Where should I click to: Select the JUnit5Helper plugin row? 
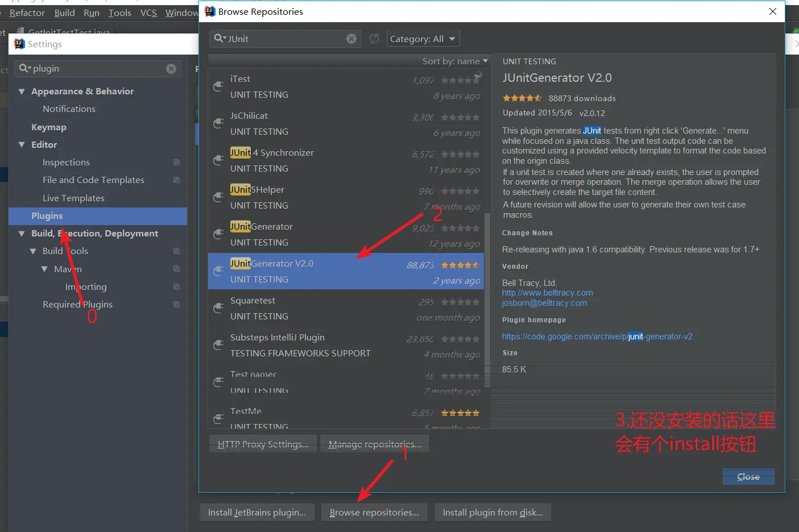click(346, 197)
